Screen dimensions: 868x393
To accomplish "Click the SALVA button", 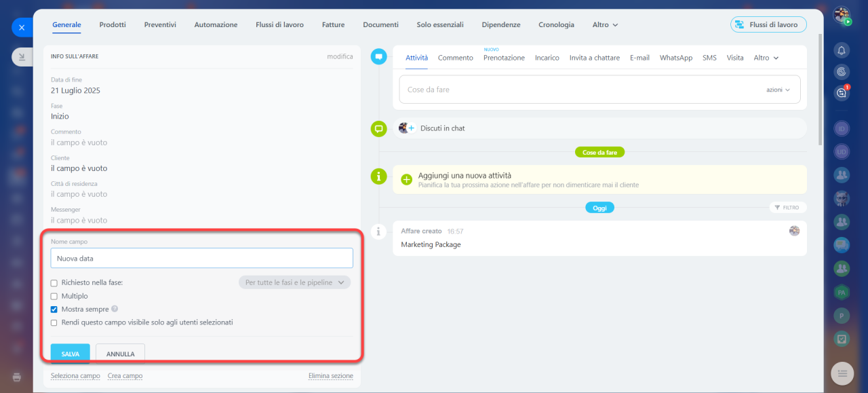I will [70, 354].
